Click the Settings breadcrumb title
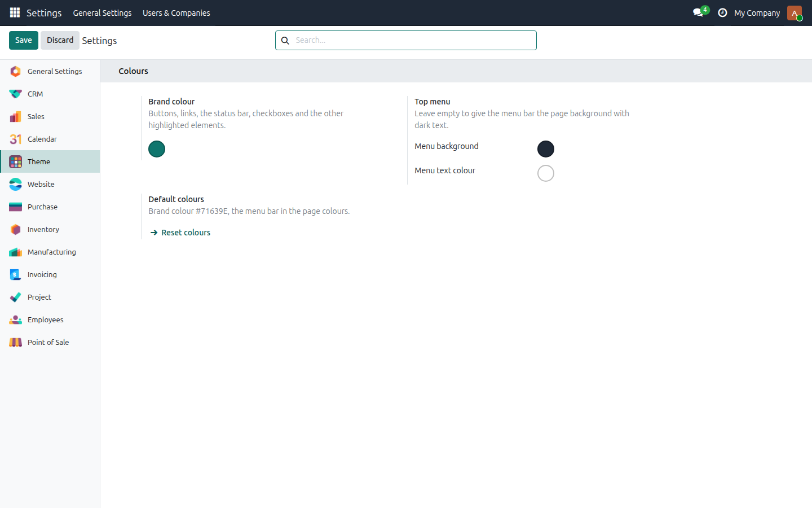 coord(99,41)
